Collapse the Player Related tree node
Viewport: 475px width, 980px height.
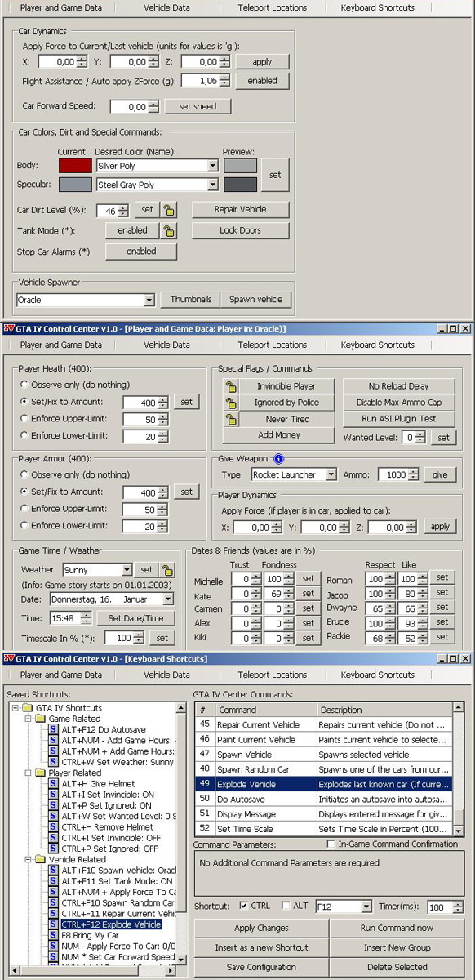tap(28, 773)
